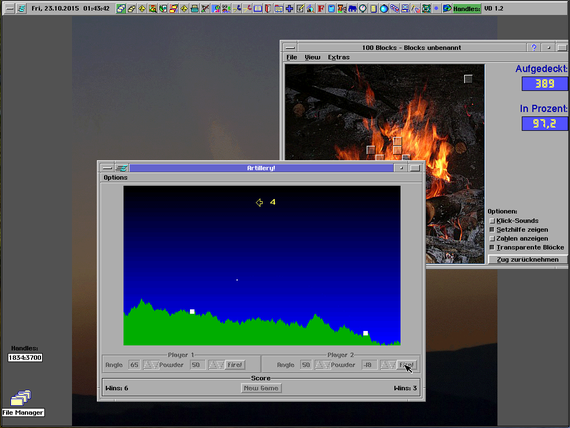This screenshot has width=570, height=428.
Task: Click the Player 1 Powder field showing 50
Action: point(197,365)
